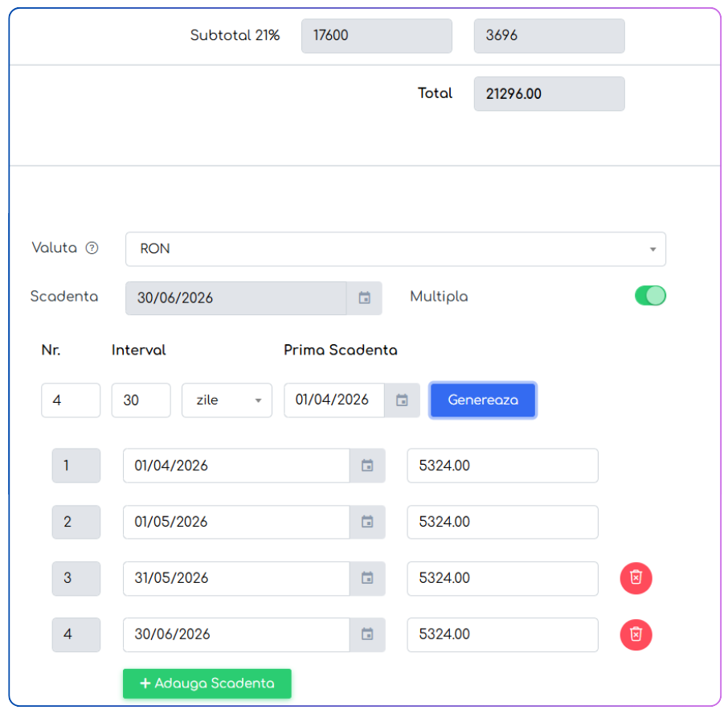
Task: Open calendar icon beside Prima Scadenta date
Action: click(402, 400)
